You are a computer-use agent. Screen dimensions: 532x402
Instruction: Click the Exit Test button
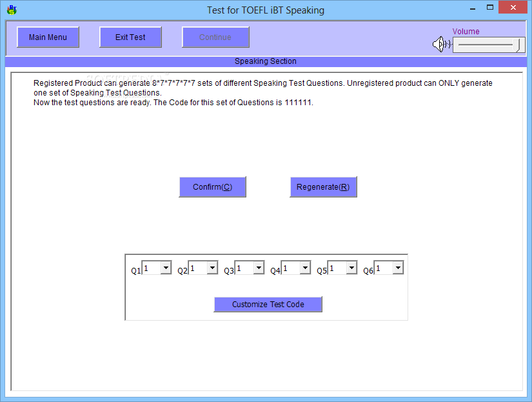coord(130,37)
